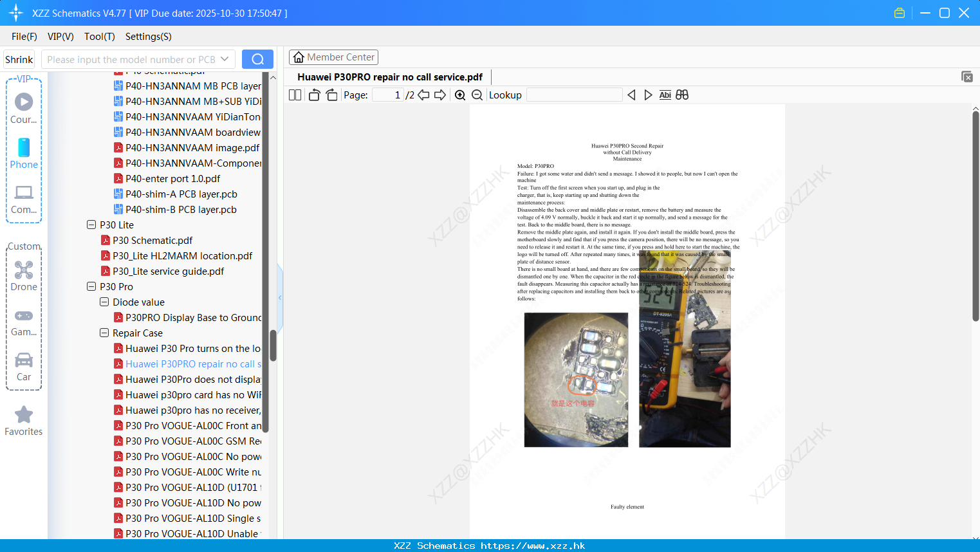Click the multimeter photo in PDF

[x=685, y=349]
